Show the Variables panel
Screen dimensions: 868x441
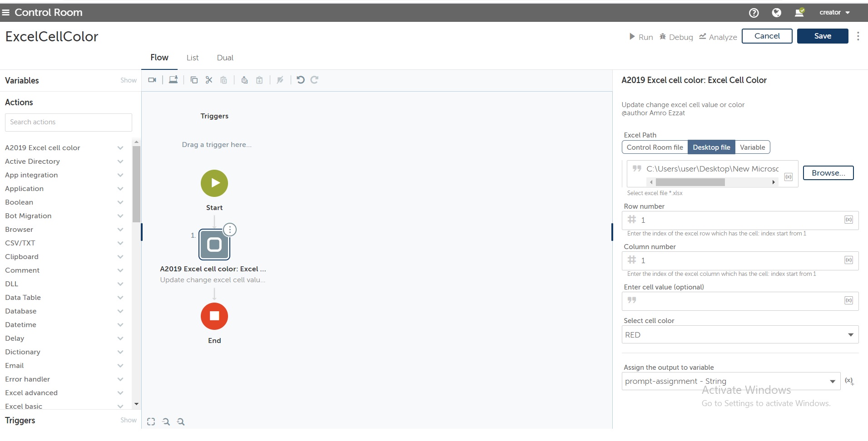click(x=129, y=80)
